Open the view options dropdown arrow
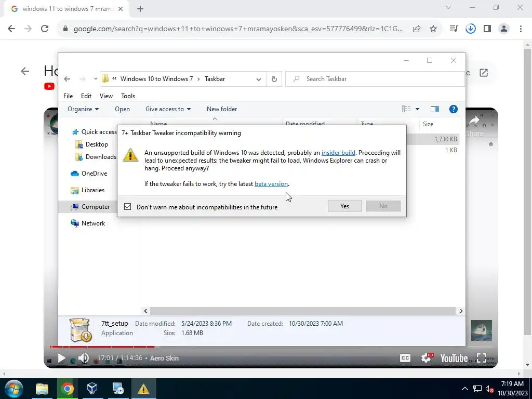This screenshot has width=532, height=399. (x=417, y=109)
